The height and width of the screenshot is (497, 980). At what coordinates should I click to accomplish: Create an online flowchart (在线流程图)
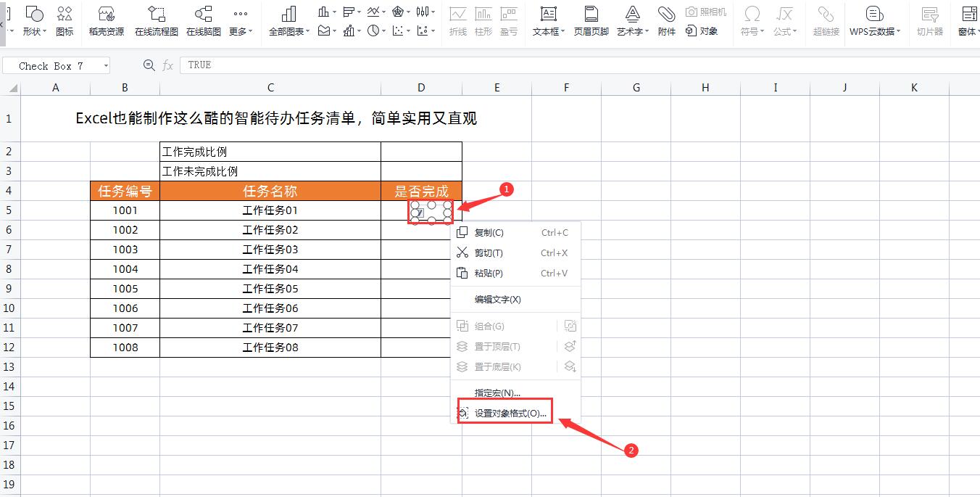point(155,20)
